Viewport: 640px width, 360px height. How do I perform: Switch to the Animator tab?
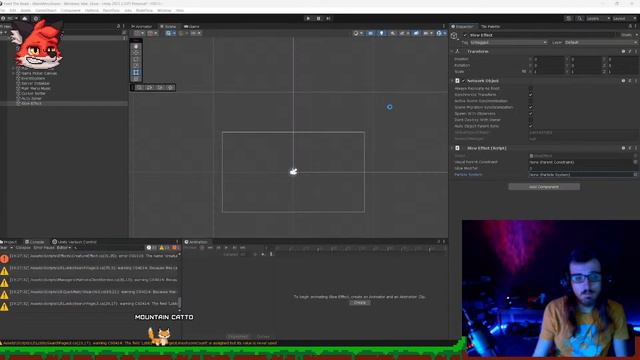tap(142, 27)
